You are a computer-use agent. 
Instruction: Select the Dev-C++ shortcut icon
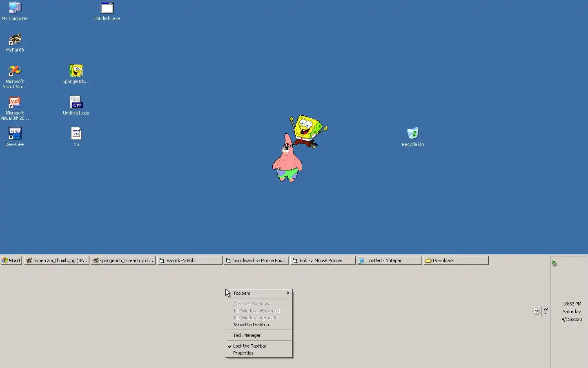[15, 137]
